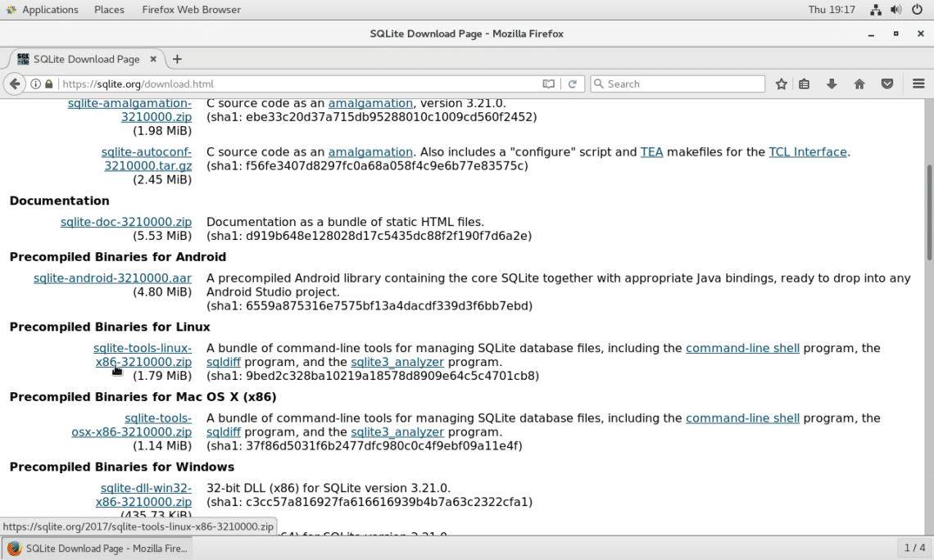The height and width of the screenshot is (560, 934).
Task: Click the vertical page scrollbar thumb
Action: (x=928, y=213)
